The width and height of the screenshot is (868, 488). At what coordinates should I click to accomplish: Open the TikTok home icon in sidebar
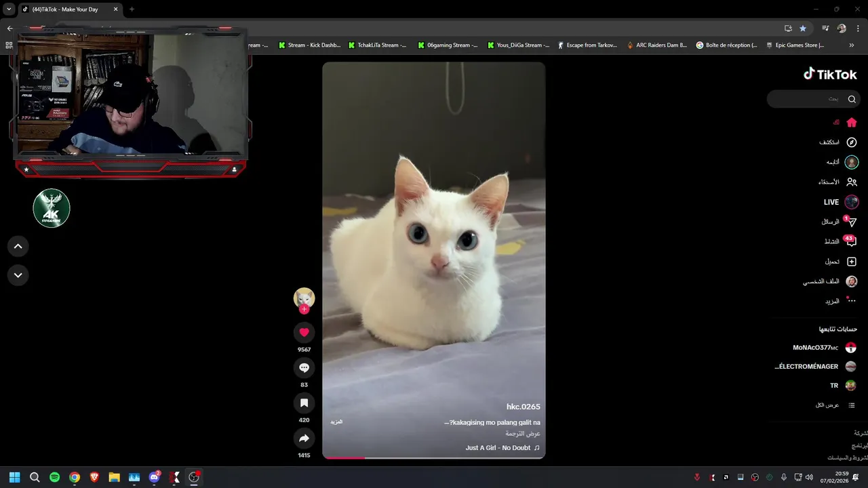[852, 123]
